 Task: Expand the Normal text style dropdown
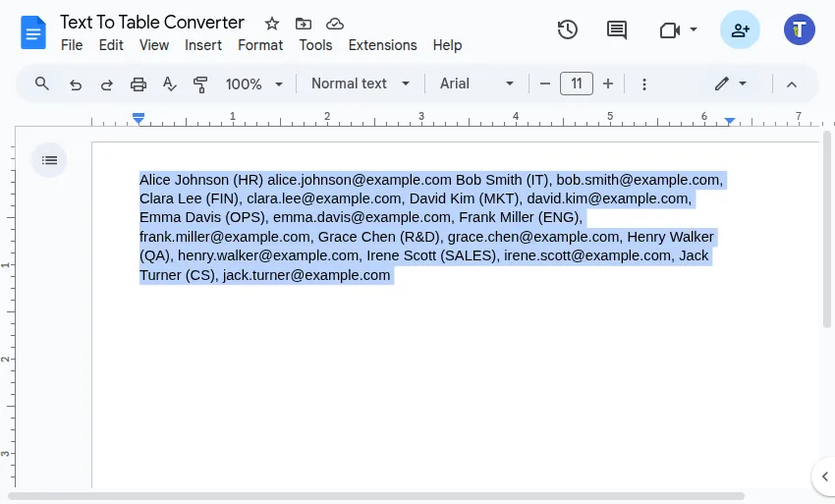pyautogui.click(x=360, y=84)
